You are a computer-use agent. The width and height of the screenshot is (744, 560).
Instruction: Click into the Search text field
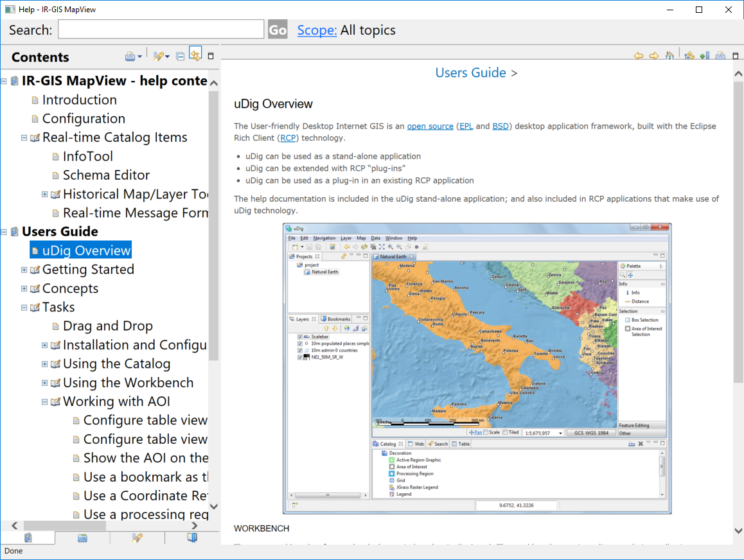[161, 30]
